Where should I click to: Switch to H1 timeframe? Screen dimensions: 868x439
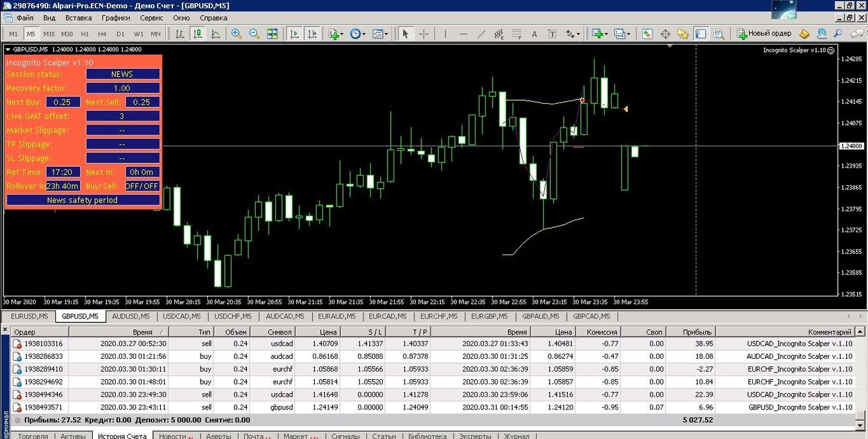pos(85,34)
